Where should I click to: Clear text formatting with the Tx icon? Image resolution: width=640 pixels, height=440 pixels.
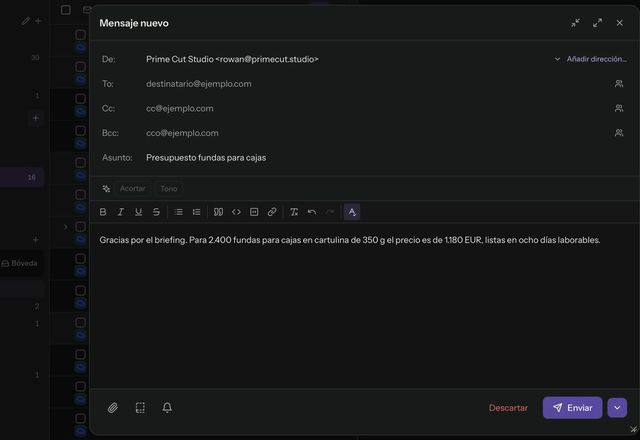294,212
